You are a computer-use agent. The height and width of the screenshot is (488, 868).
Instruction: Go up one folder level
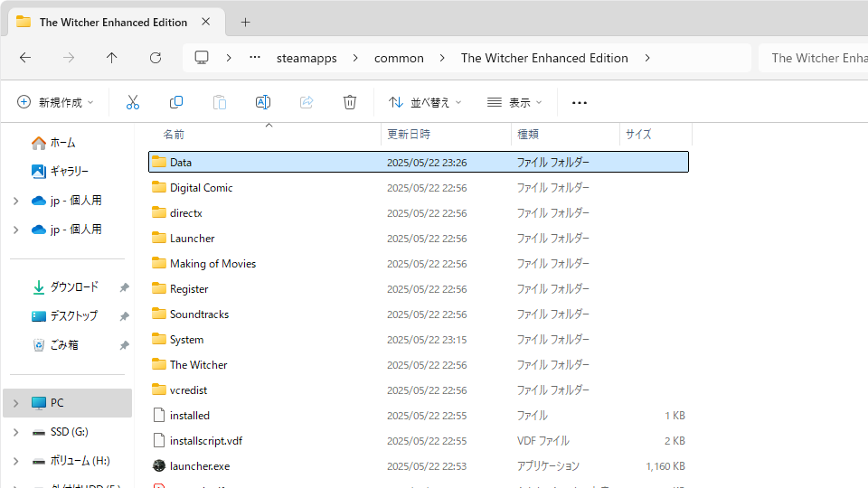coord(112,58)
